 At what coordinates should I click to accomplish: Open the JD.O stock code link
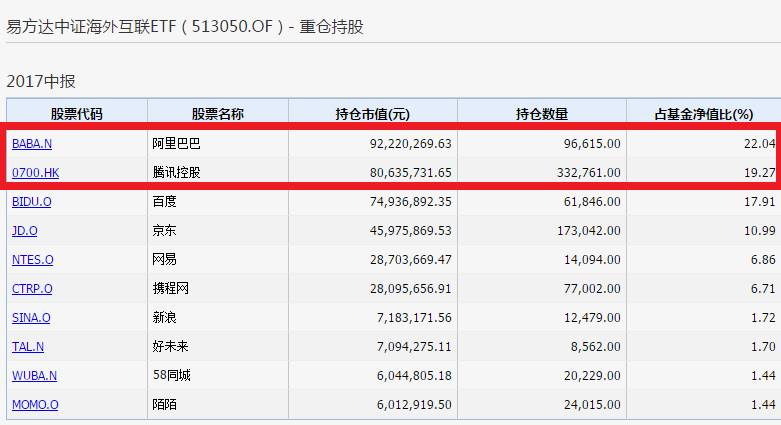point(24,231)
